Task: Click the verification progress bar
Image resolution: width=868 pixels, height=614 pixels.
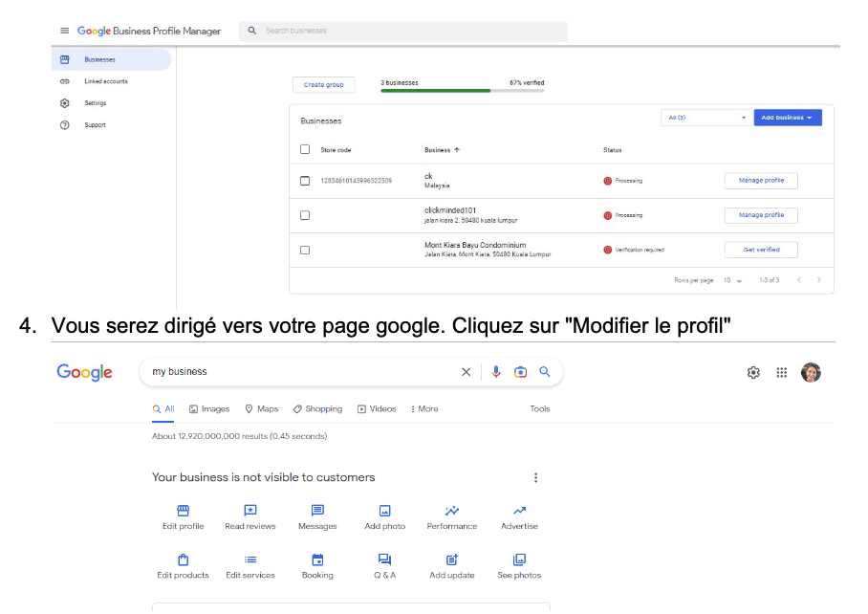Action: point(463,91)
